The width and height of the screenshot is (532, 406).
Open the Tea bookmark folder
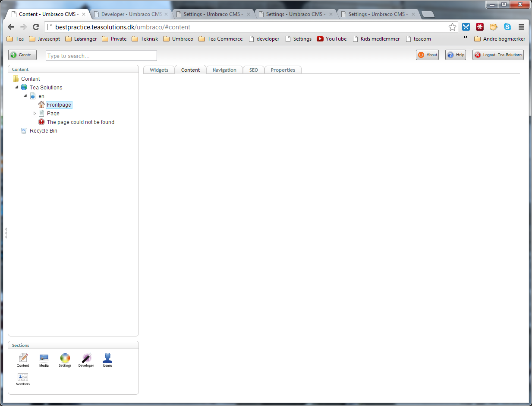click(16, 39)
